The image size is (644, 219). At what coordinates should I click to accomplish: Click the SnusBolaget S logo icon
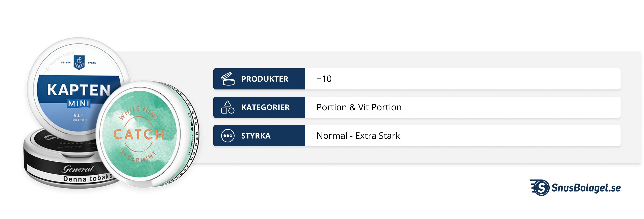pos(541,187)
